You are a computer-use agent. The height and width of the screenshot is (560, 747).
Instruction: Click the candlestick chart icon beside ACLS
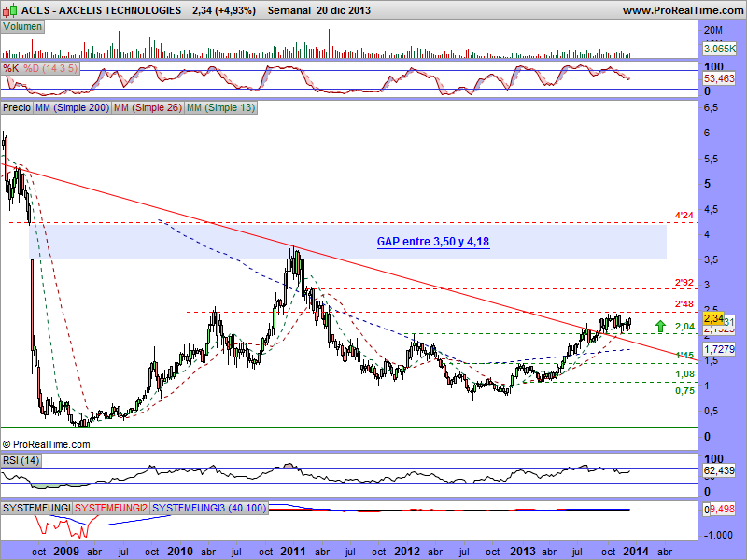[x=10, y=9]
